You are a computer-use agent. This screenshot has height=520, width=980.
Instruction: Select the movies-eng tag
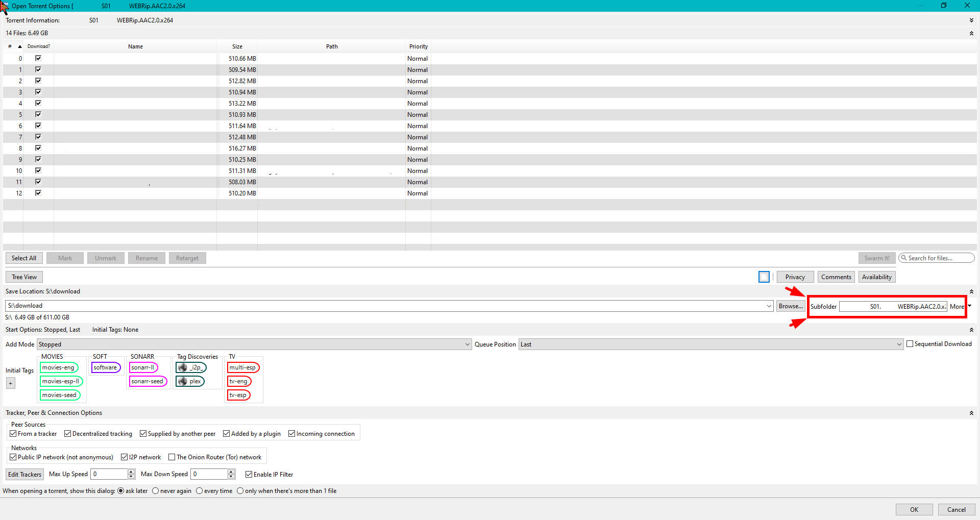pos(59,367)
